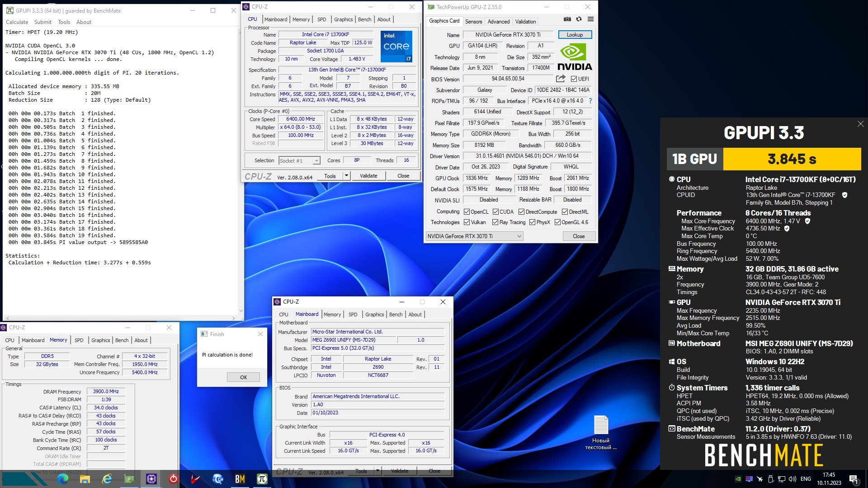The image size is (868, 488).
Task: Click the Core Speed 6400.00 MHz value field
Action: tap(300, 119)
